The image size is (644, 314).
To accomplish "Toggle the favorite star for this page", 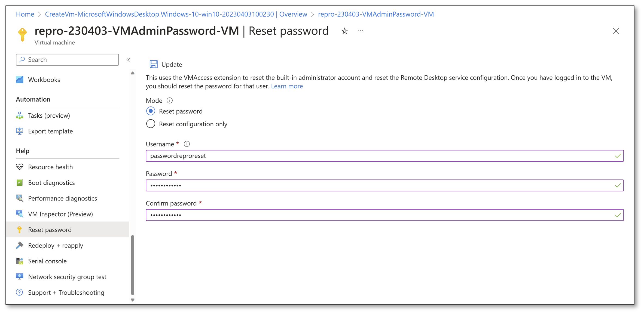I will pos(344,31).
